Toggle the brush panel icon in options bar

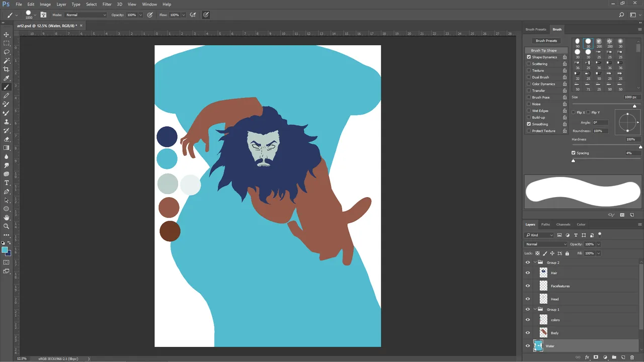pos(43,15)
